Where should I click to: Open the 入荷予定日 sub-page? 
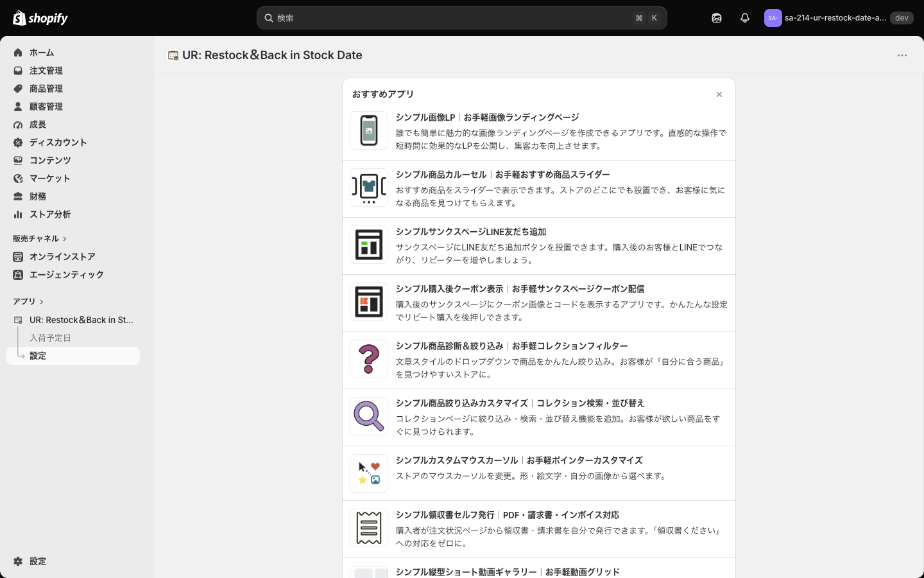tap(73, 338)
